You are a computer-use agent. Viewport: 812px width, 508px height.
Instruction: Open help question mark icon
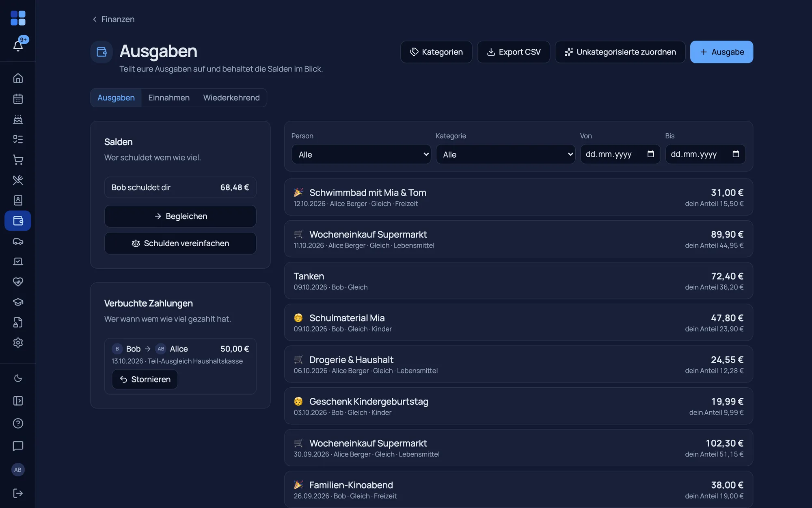coord(18,423)
